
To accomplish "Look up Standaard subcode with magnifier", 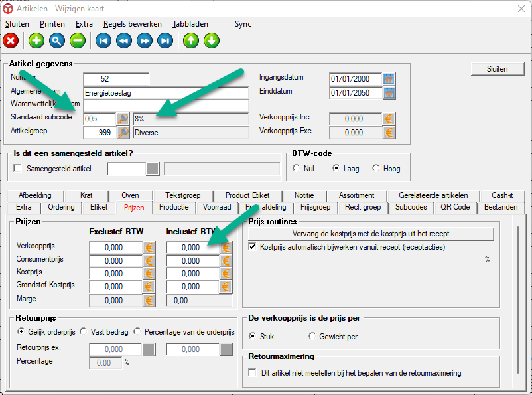I will (123, 119).
